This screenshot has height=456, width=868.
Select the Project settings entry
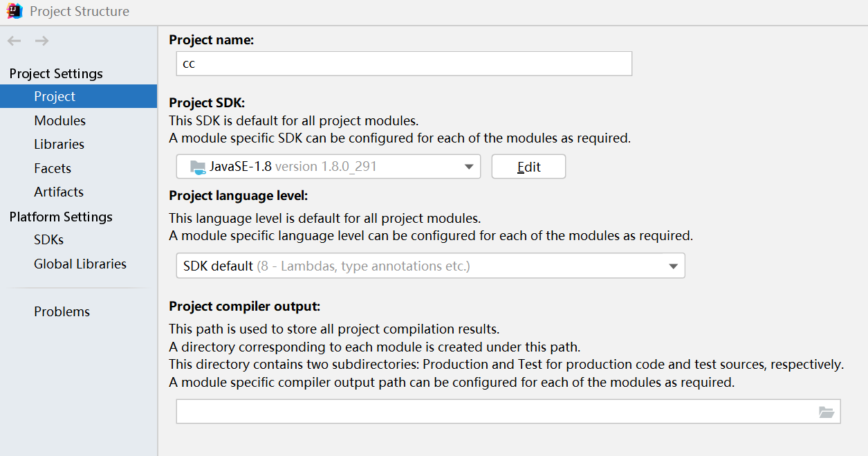tap(55, 96)
